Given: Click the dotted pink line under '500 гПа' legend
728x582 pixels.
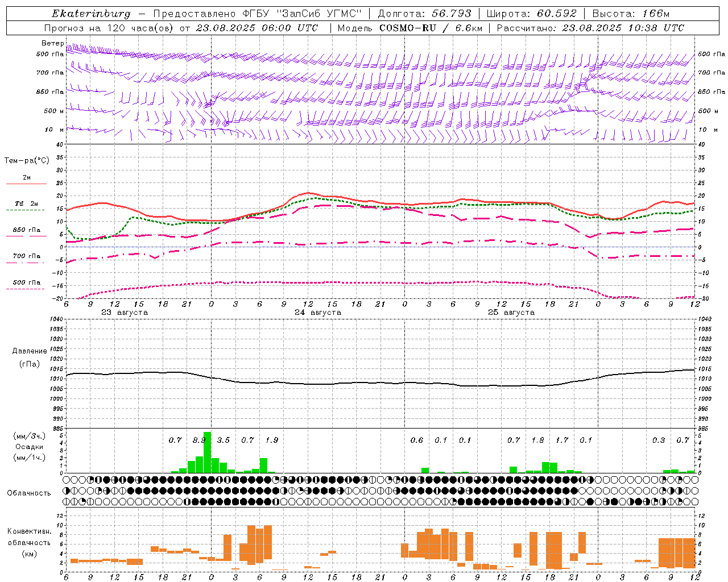Looking at the screenshot, I should (x=26, y=289).
